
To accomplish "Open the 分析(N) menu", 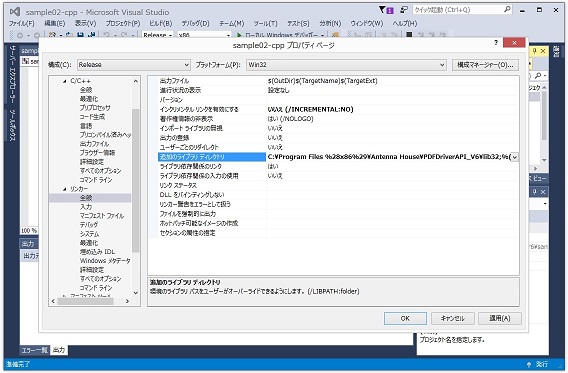I will click(x=330, y=23).
